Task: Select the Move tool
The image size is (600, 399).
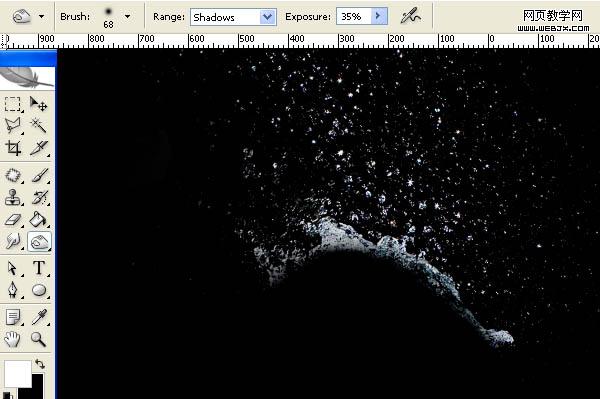Action: coord(38,104)
